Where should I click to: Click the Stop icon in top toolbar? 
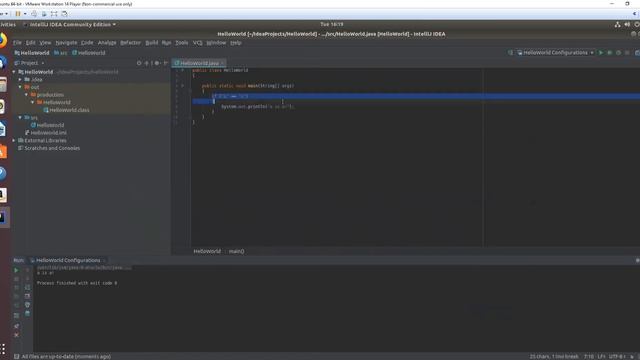point(627,53)
